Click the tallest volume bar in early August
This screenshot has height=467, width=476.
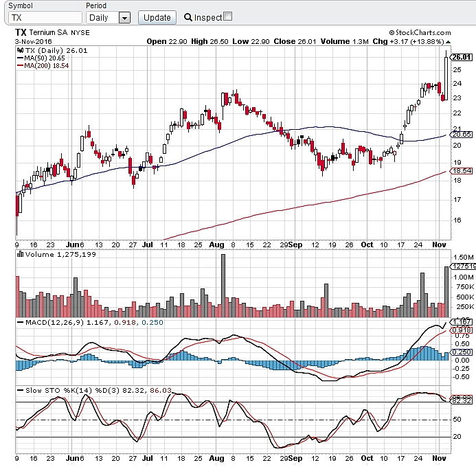pyautogui.click(x=223, y=286)
